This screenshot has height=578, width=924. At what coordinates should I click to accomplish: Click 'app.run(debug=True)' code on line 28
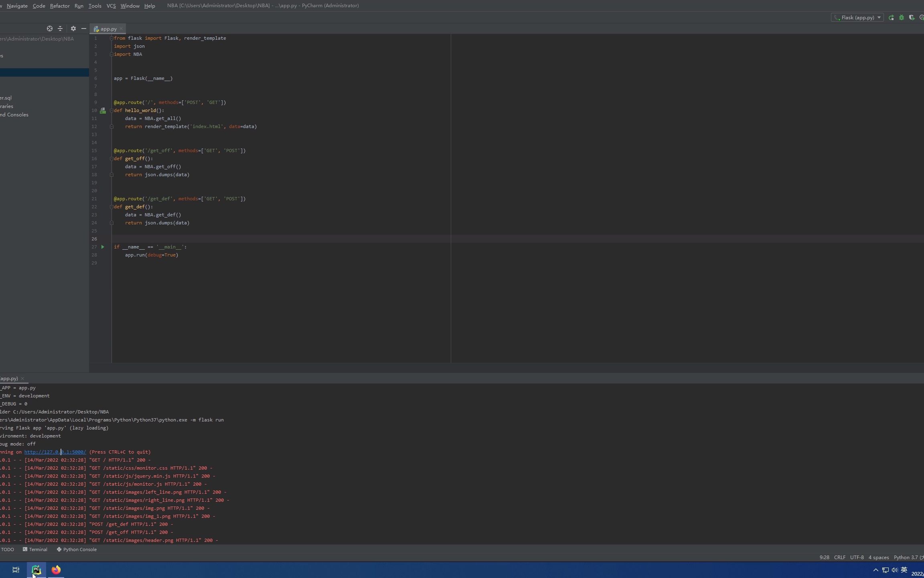152,255
